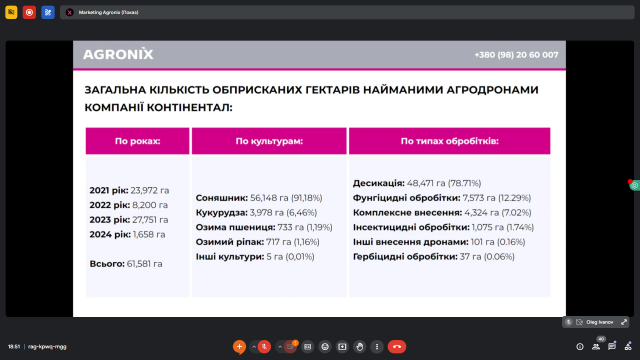Raise your hand
Screen dimensions: 640x360
point(360,347)
